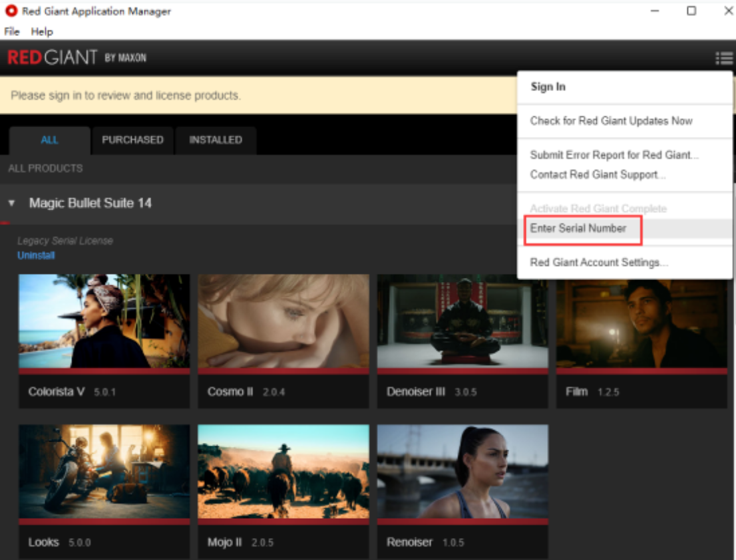The width and height of the screenshot is (736, 560).
Task: Maximize the Red Giant Application Manager window
Action: click(x=691, y=11)
